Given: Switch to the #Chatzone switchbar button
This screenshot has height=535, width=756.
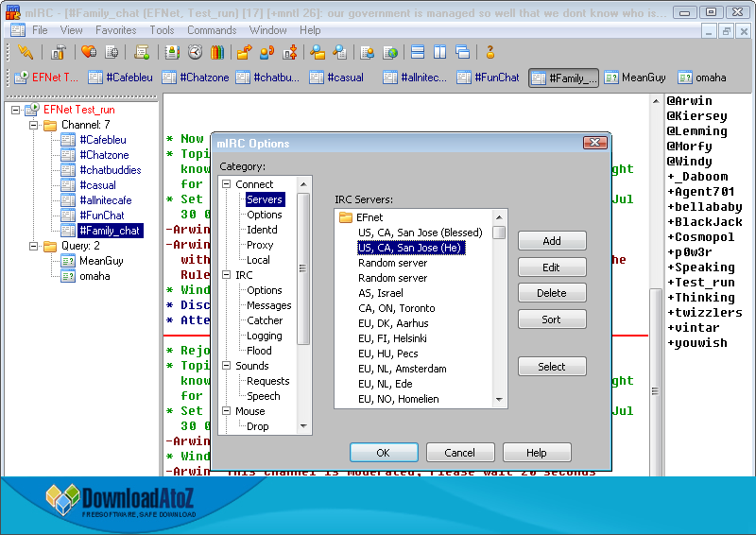Looking at the screenshot, I should click(197, 78).
